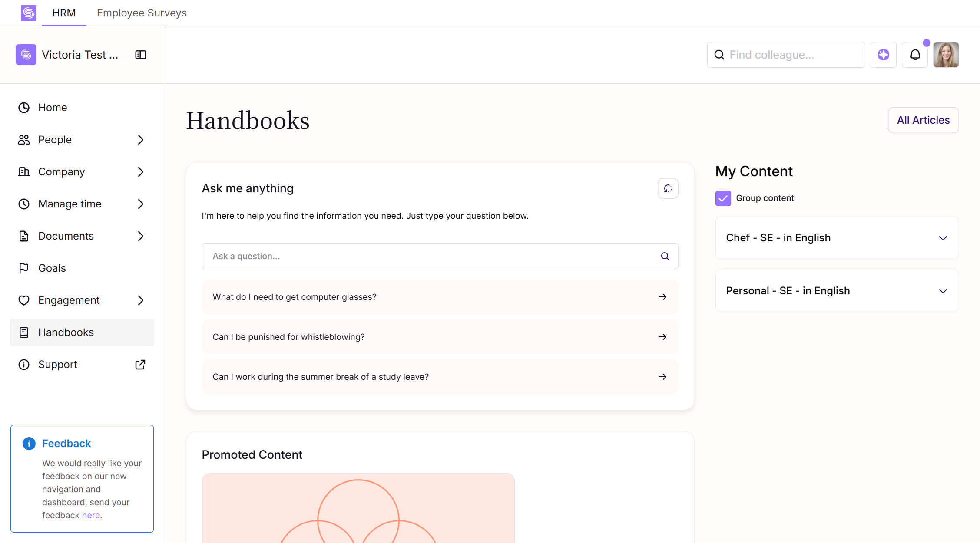The image size is (980, 543).
Task: Click the user profile avatar
Action: tap(946, 55)
